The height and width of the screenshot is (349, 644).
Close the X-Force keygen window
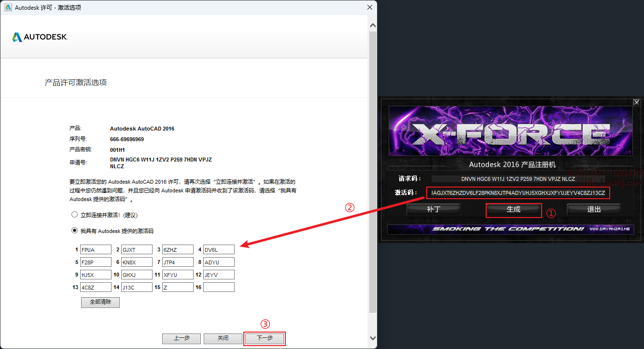pyautogui.click(x=636, y=102)
